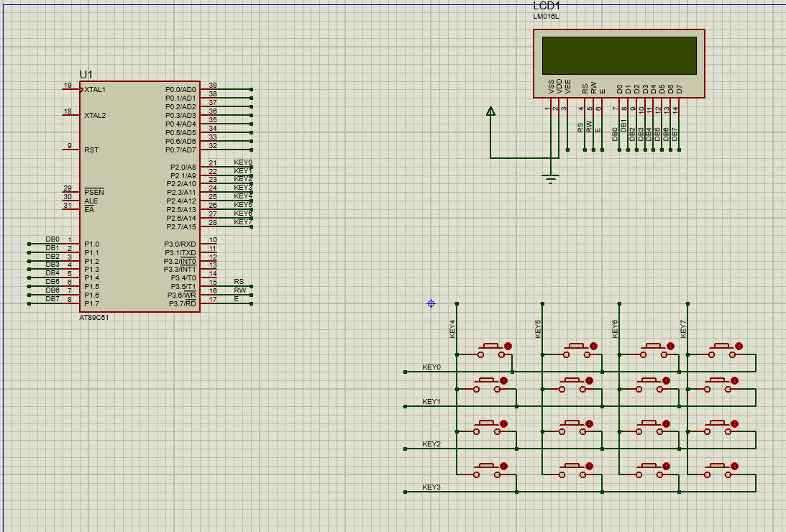
Task: Click the VDD pin label on LCD1
Action: coord(559,87)
